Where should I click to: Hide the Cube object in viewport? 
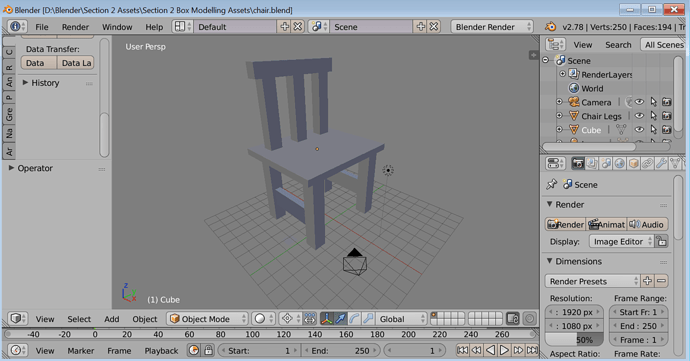(639, 130)
